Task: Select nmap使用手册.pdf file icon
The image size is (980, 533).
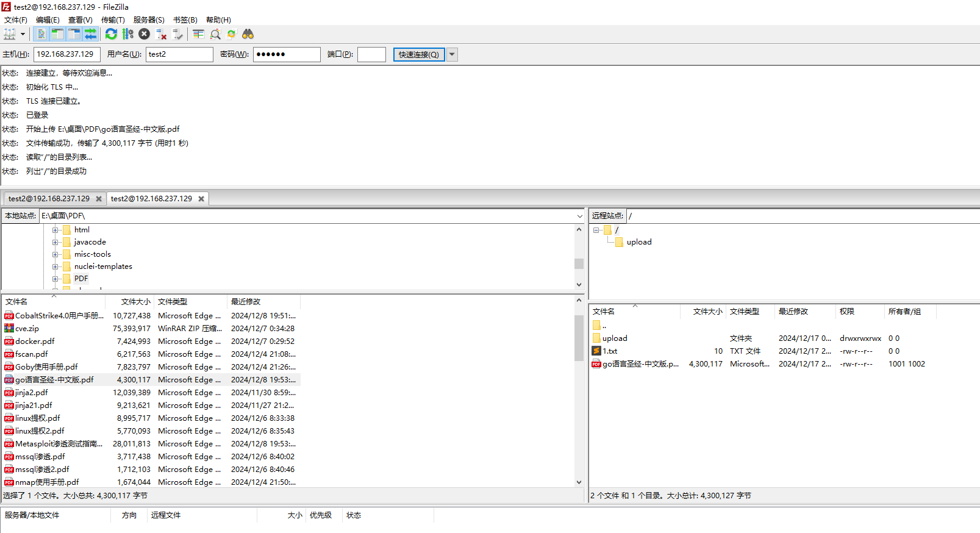Action: pos(9,482)
